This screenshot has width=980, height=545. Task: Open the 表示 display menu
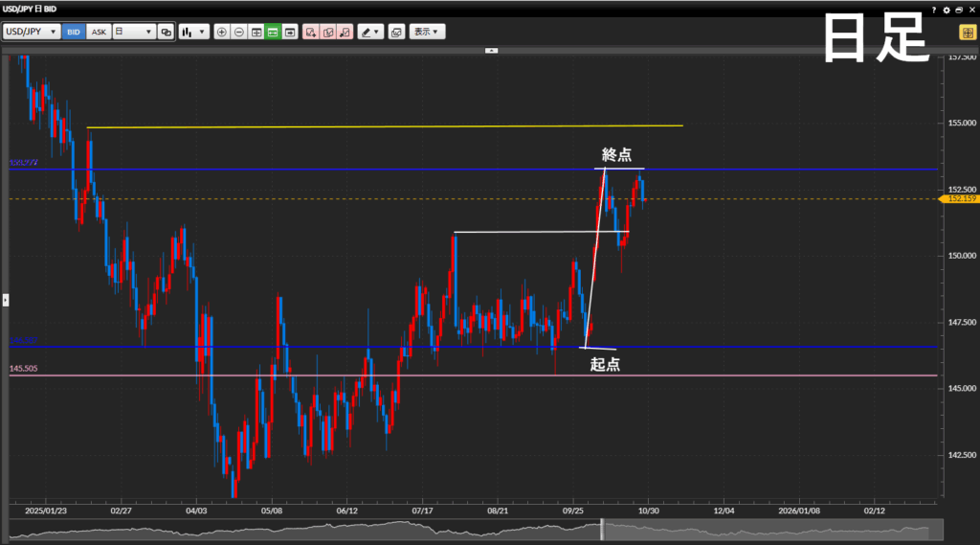[427, 32]
